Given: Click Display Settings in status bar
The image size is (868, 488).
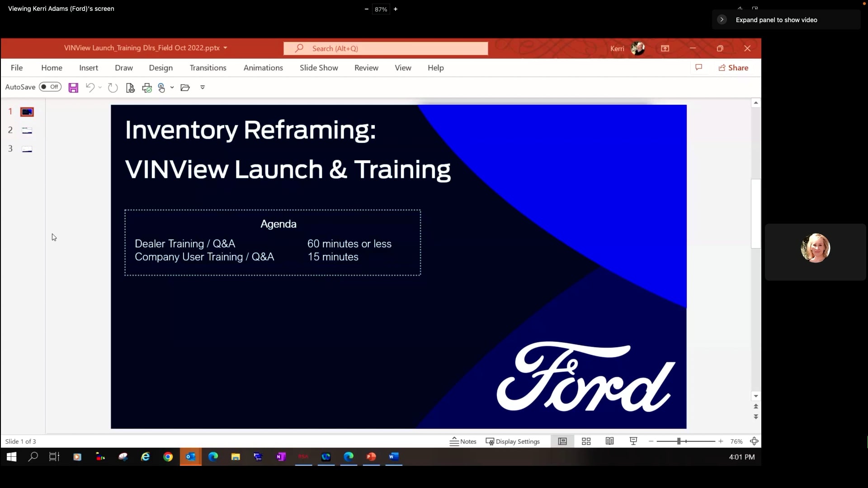Looking at the screenshot, I should (x=513, y=441).
